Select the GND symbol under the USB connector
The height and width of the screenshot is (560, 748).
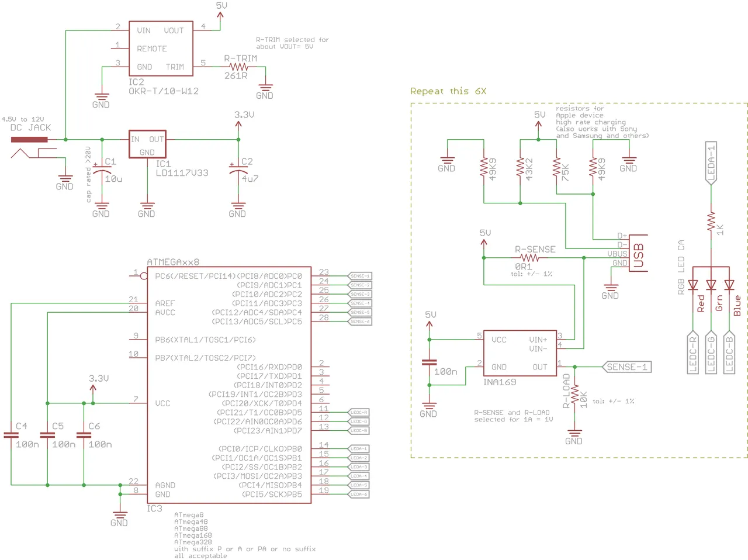pos(610,288)
